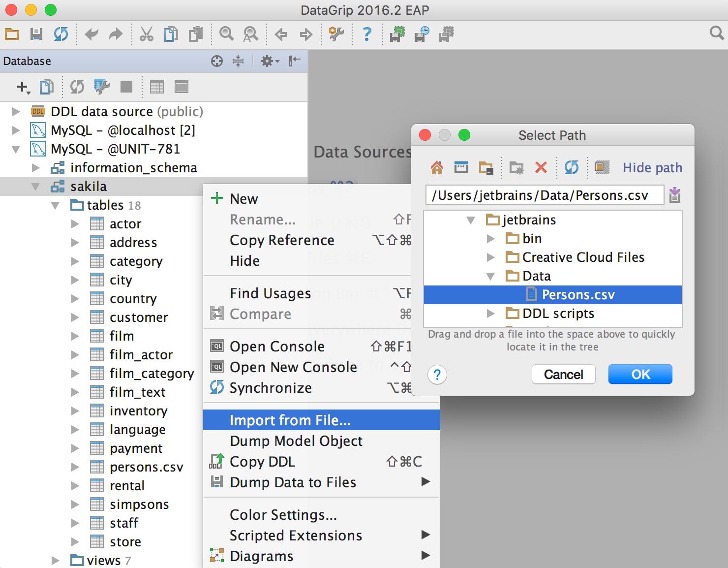Screen dimensions: 728x568
Task: Click the Undo arrow icon
Action: (x=91, y=34)
